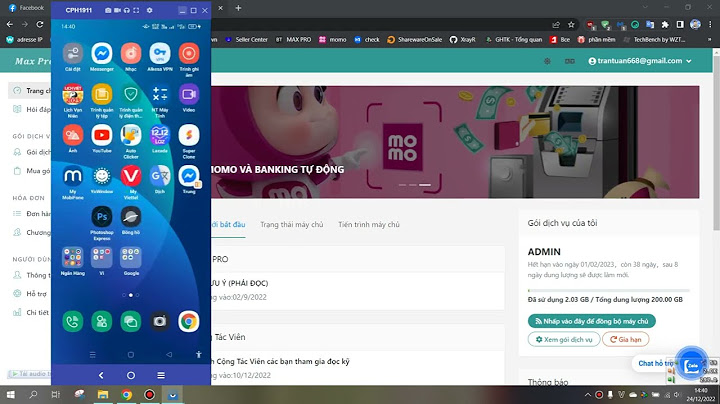Open Photoshop Express on the phone
The height and width of the screenshot is (404, 720).
101,217
